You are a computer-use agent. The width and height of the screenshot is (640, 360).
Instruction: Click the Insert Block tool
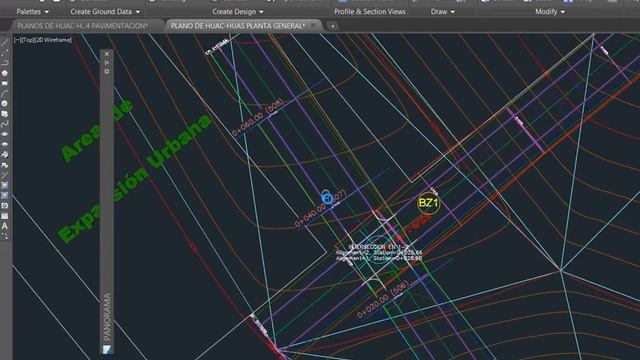point(4,155)
